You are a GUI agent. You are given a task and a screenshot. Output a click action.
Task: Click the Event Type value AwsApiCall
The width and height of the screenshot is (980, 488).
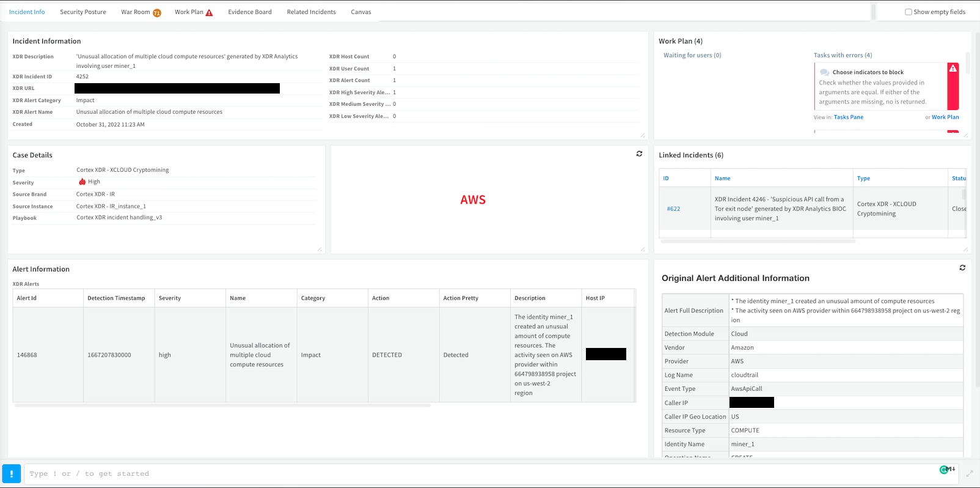click(747, 389)
